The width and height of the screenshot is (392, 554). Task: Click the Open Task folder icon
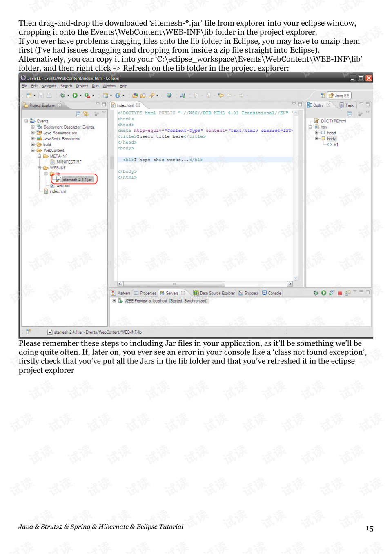click(143, 96)
